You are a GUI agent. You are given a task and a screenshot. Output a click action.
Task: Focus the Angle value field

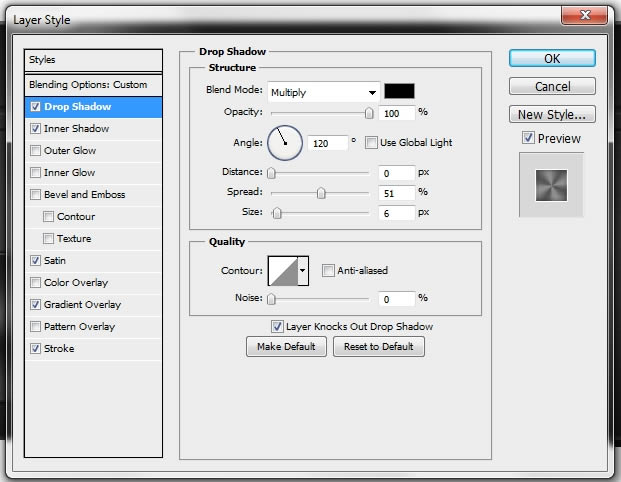pyautogui.click(x=328, y=143)
